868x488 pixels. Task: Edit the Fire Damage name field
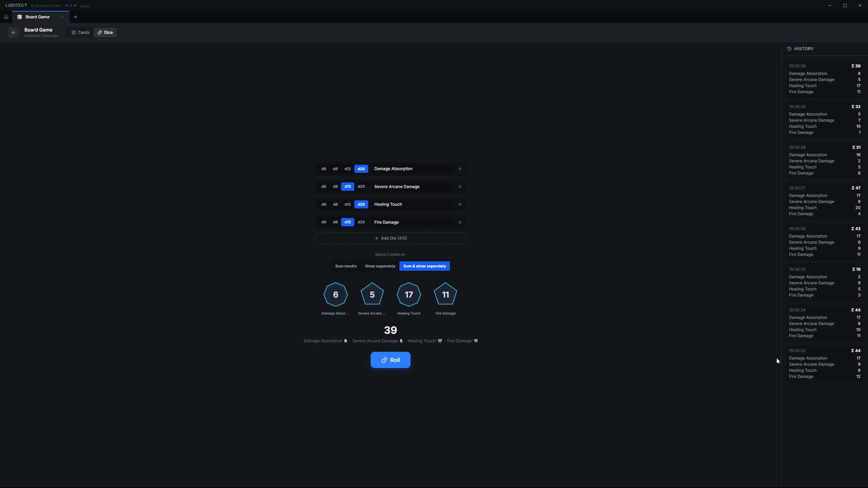(412, 222)
